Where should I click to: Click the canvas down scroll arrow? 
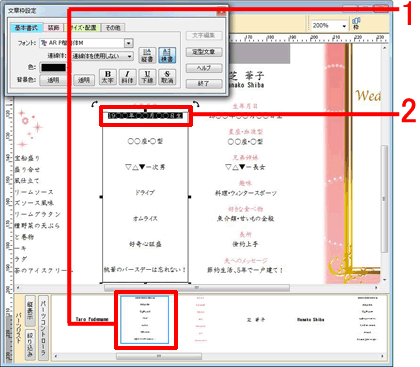385,280
